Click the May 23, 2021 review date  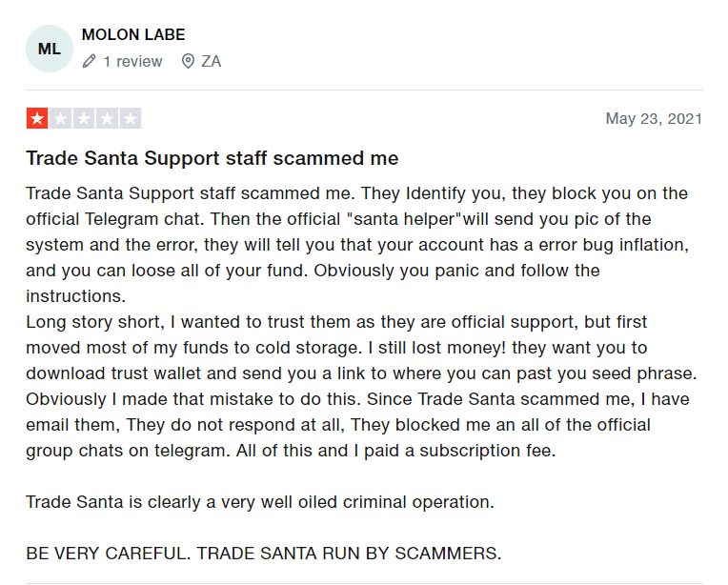[654, 118]
